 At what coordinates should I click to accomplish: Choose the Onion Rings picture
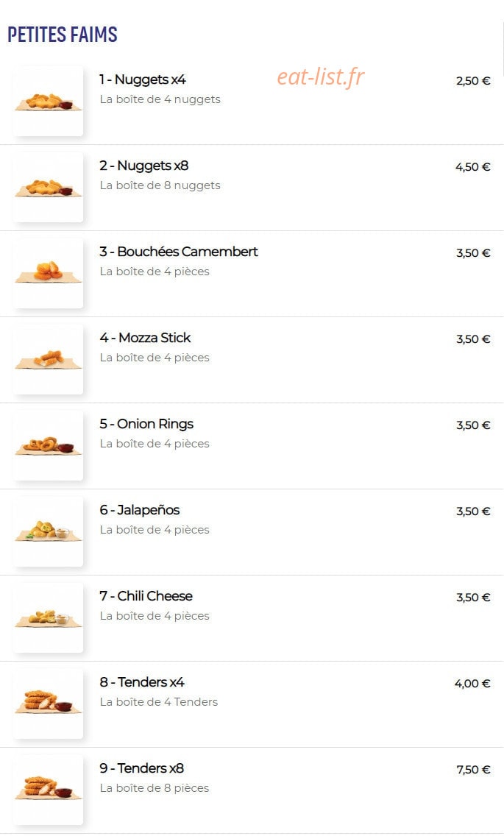click(x=48, y=446)
